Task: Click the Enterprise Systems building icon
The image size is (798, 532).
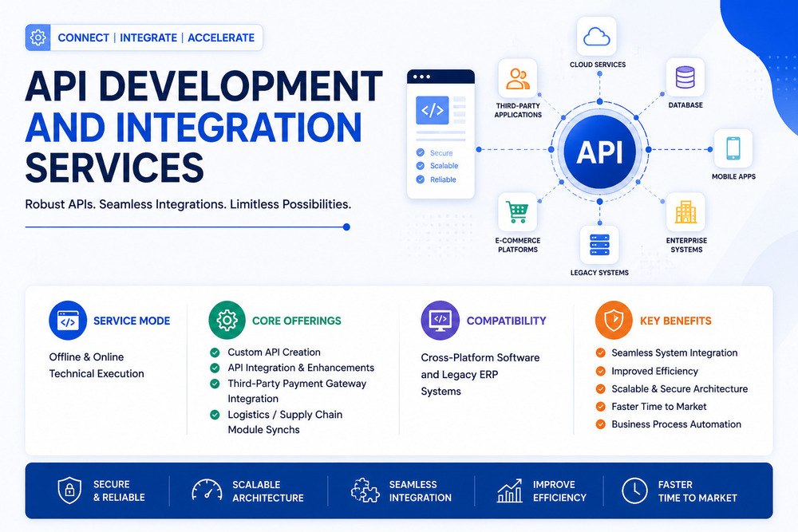Action: 685,212
